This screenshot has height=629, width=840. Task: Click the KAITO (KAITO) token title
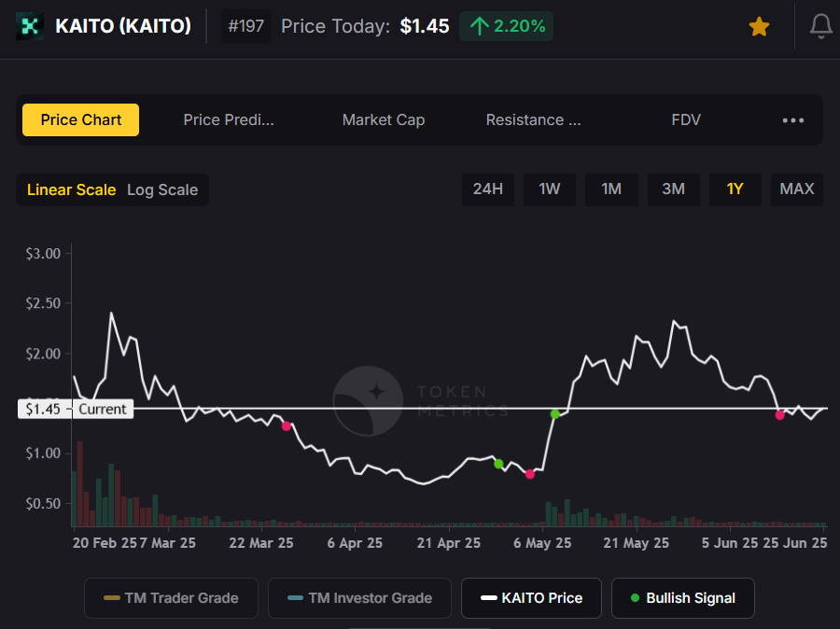pos(123,26)
